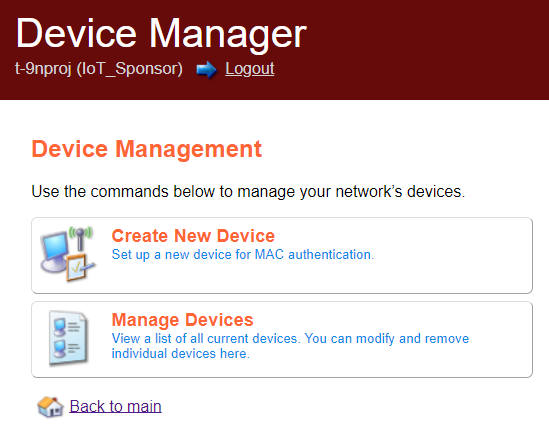Click the house icon near Back to main
This screenshot has width=549, height=425.
[x=50, y=407]
